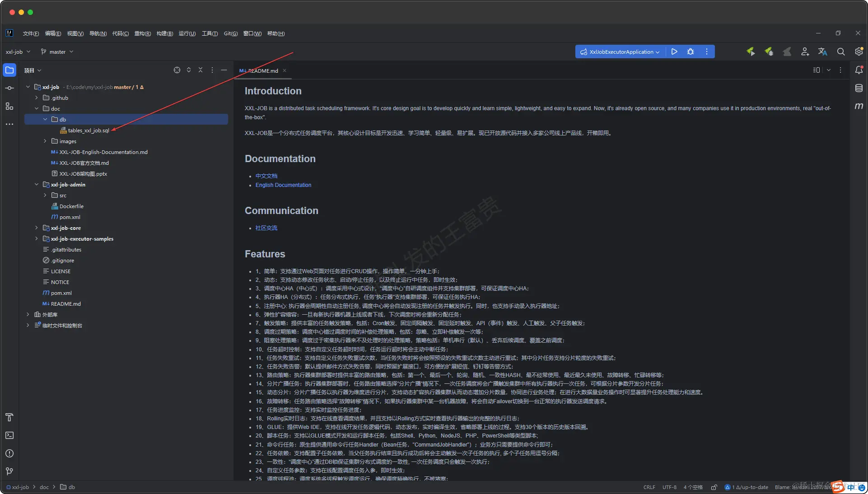Run the XxlJobExecutorApplication configuration
The width and height of the screenshot is (868, 494).
click(674, 51)
